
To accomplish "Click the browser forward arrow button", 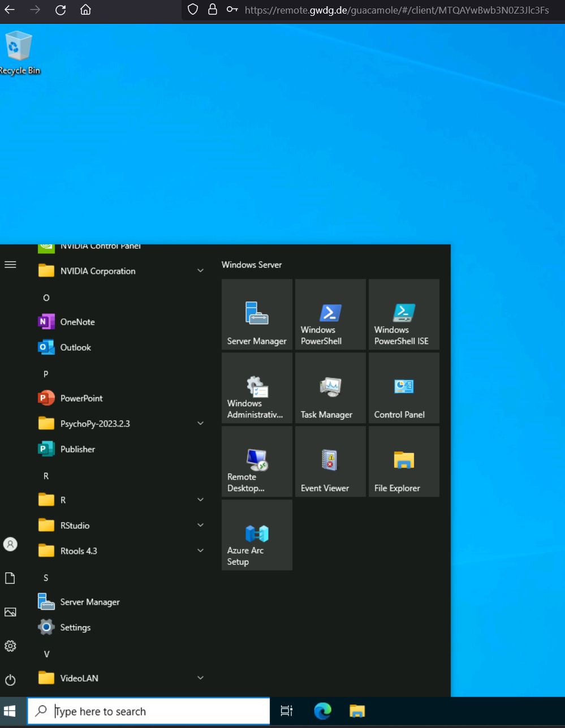I will click(x=35, y=10).
